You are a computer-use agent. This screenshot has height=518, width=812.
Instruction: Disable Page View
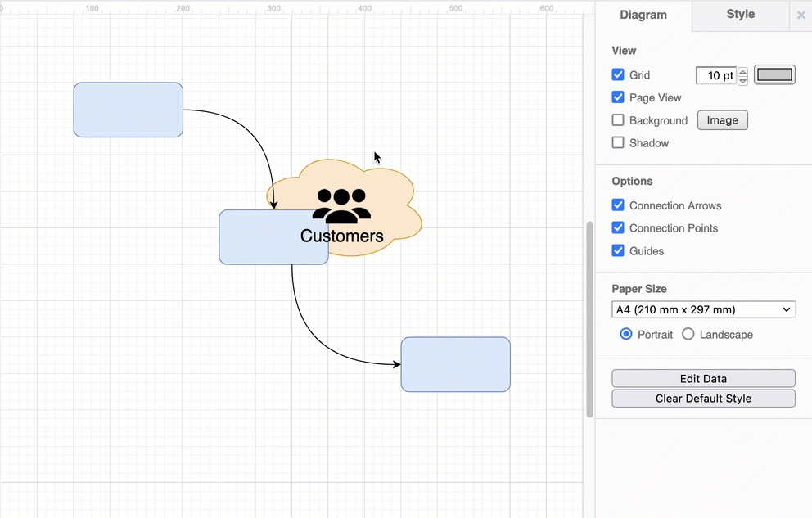[x=618, y=97]
